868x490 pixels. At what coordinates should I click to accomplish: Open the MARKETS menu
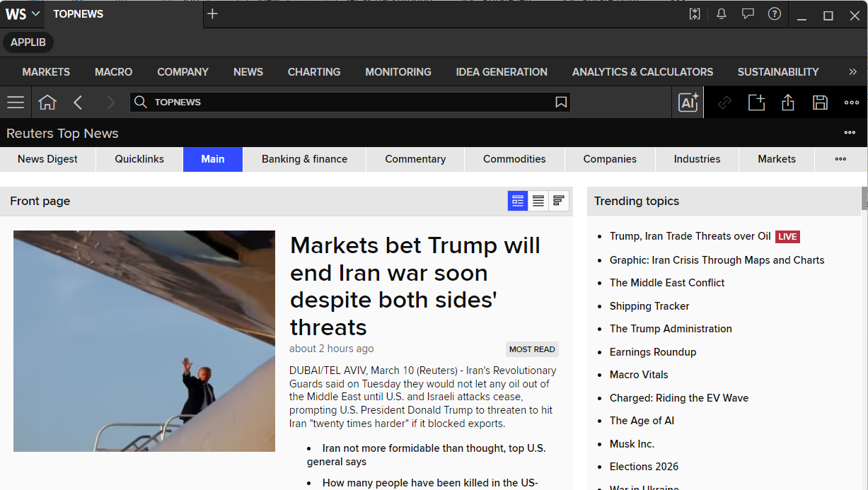point(46,72)
